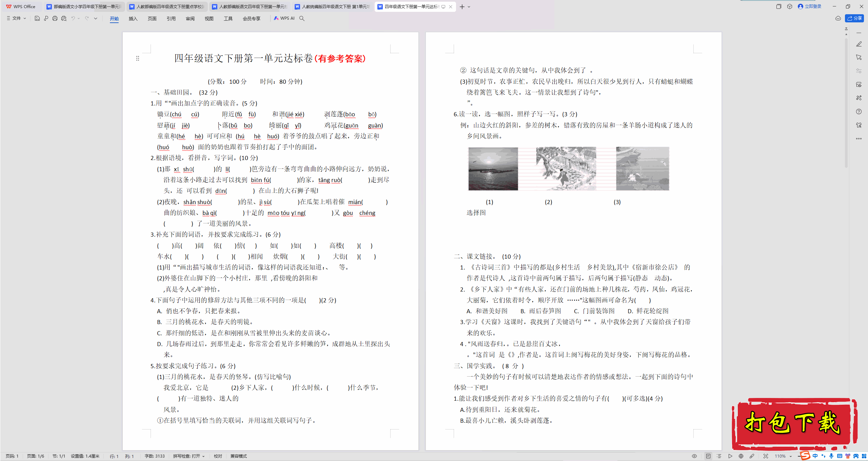Click the paragraph drag handle beside the title
868x461 pixels.
click(x=138, y=58)
